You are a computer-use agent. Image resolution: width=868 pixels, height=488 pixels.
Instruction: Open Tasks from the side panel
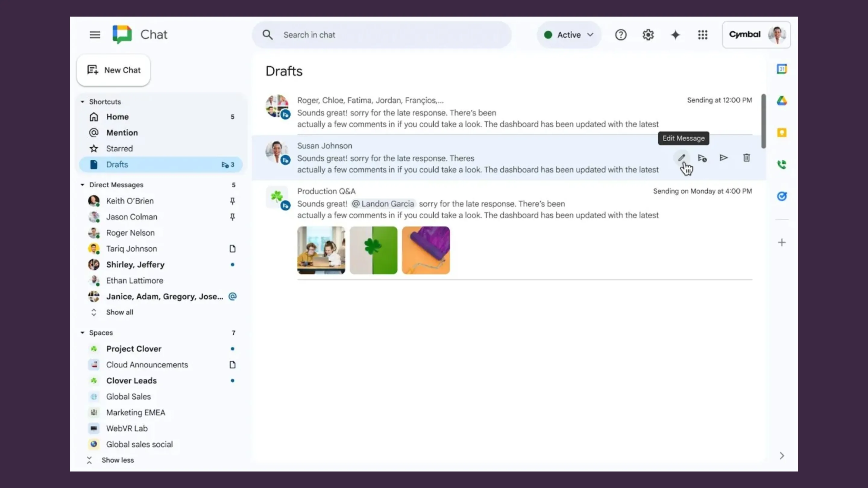pos(782,196)
